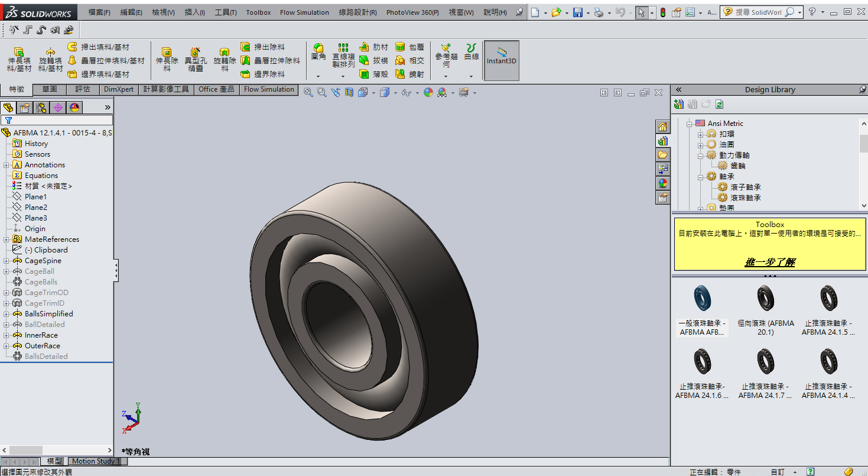
Task: Open the FeatureManager design tree tab
Action: click(8, 108)
